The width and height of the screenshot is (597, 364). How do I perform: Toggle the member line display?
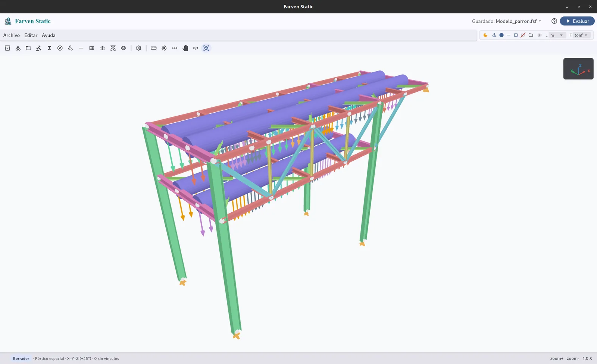pos(509,35)
